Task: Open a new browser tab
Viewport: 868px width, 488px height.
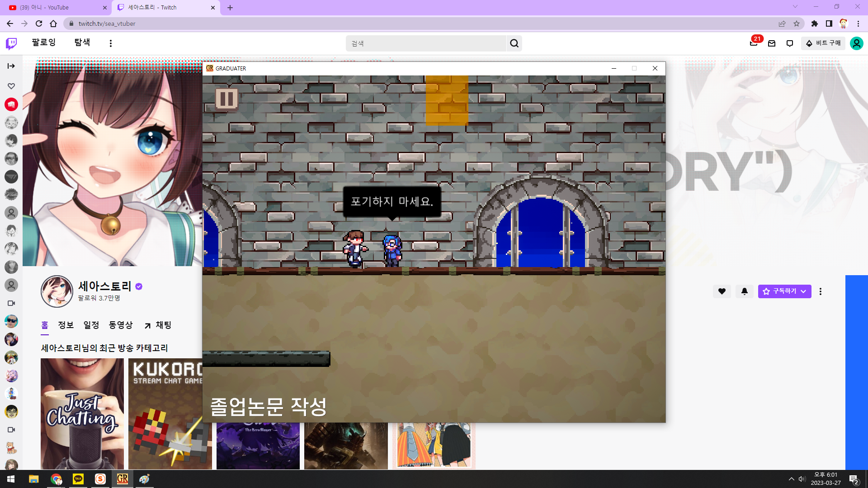Action: tap(230, 8)
